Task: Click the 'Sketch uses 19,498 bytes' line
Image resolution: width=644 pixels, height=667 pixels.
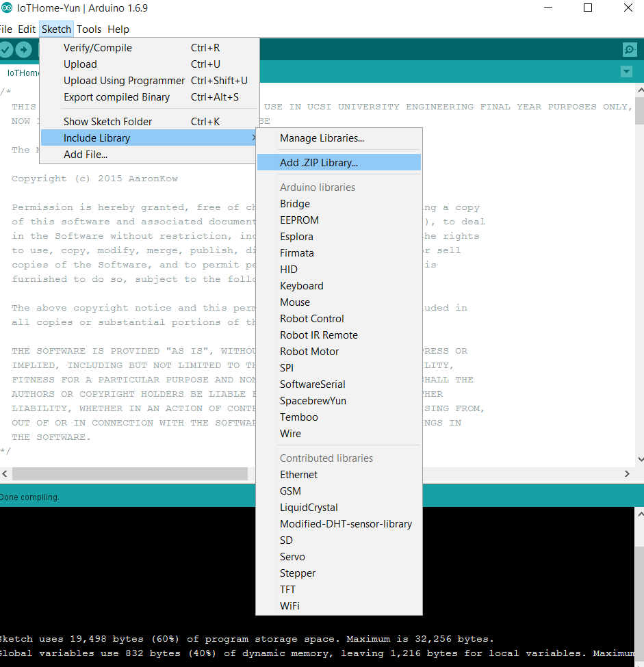Action: coord(247,638)
